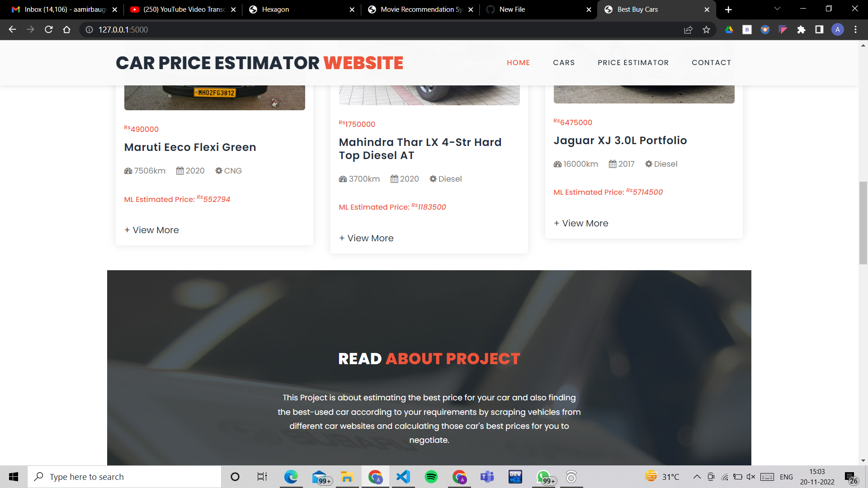The height and width of the screenshot is (488, 868).
Task: Reload the page using the refresh icon
Action: pyautogui.click(x=48, y=30)
